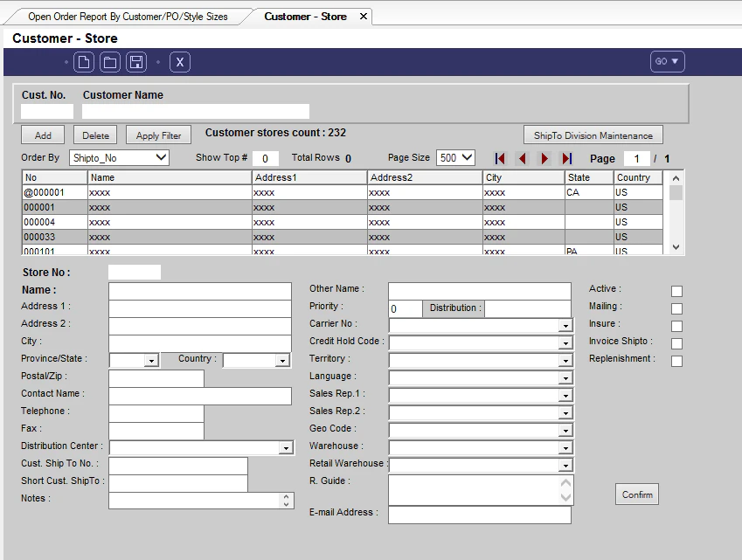Click the X icon in the toolbar

click(x=179, y=62)
